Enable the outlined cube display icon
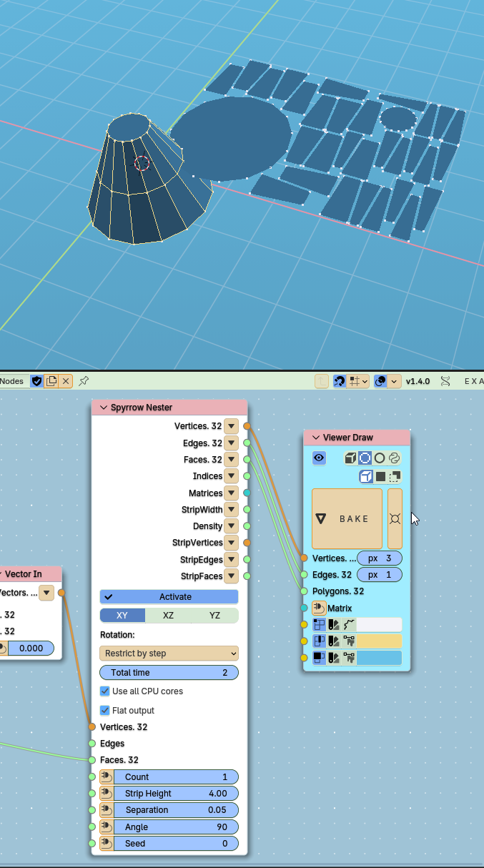Image resolution: width=484 pixels, height=868 pixels. 365,476
